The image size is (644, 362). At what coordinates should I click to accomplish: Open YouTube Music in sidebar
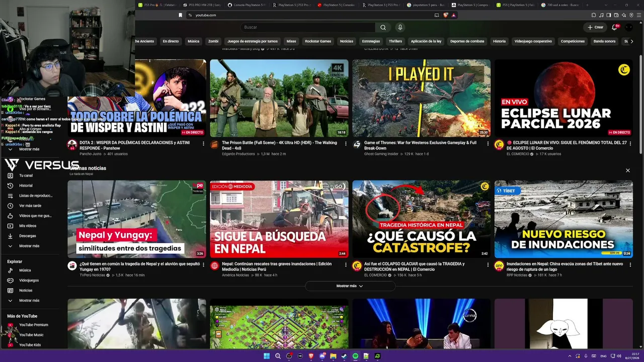tap(27, 335)
